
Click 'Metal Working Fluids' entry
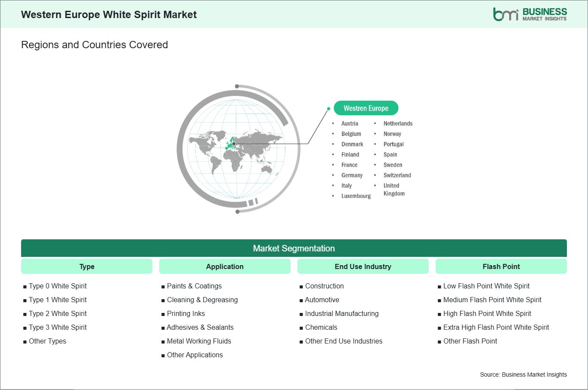pyautogui.click(x=199, y=341)
